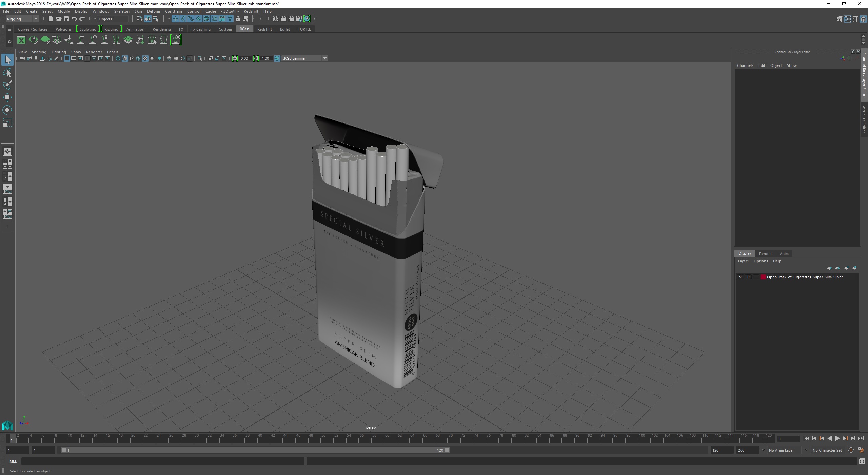The width and height of the screenshot is (868, 475).
Task: Open the XGen window shelf icon
Action: pyautogui.click(x=21, y=40)
